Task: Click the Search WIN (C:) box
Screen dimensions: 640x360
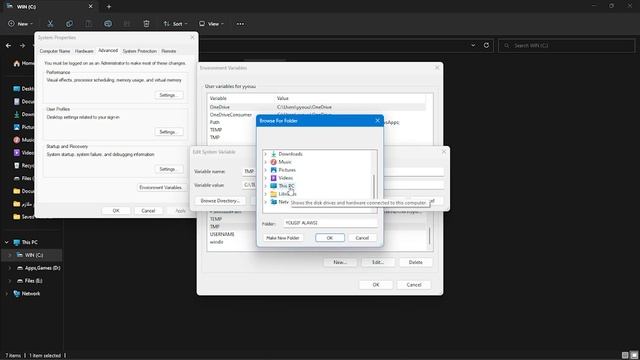Action: (x=567, y=45)
